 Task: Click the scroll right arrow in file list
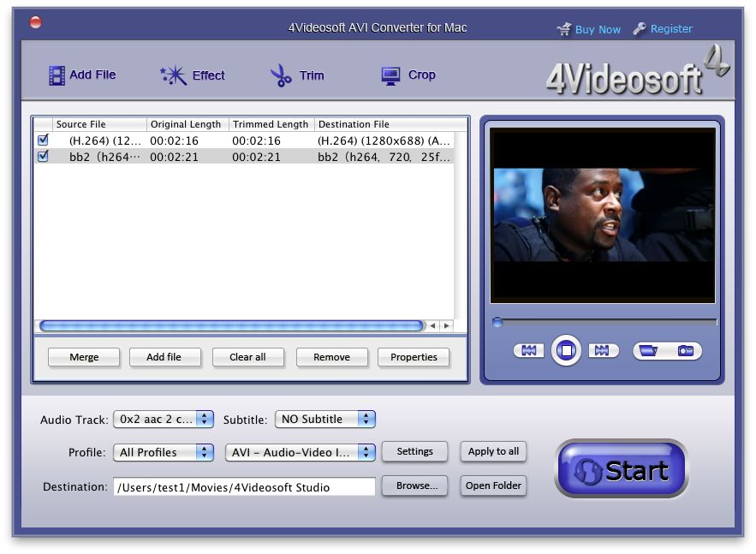(x=447, y=326)
